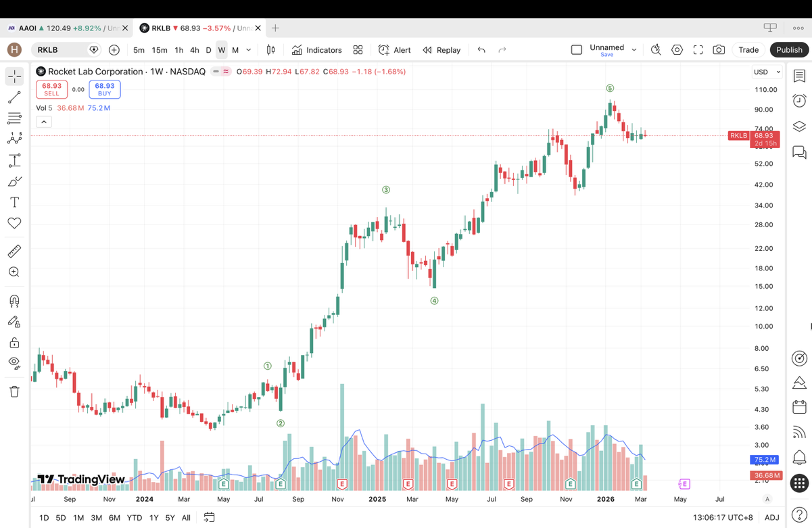Viewport: 812px width, 528px height.
Task: Click the trash icon to remove drawings
Action: pyautogui.click(x=14, y=391)
